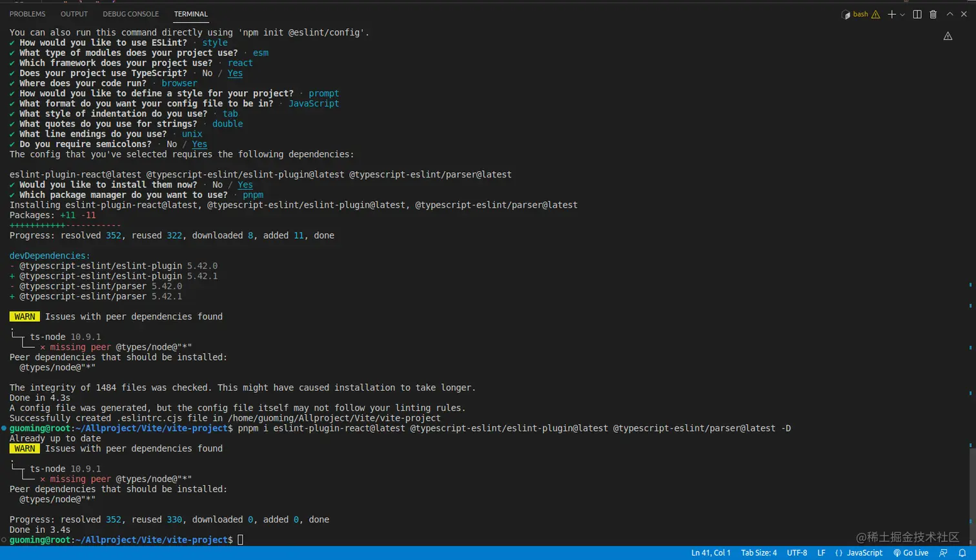The image size is (976, 560).
Task: Maximize the panel using the up chevron
Action: 950,14
